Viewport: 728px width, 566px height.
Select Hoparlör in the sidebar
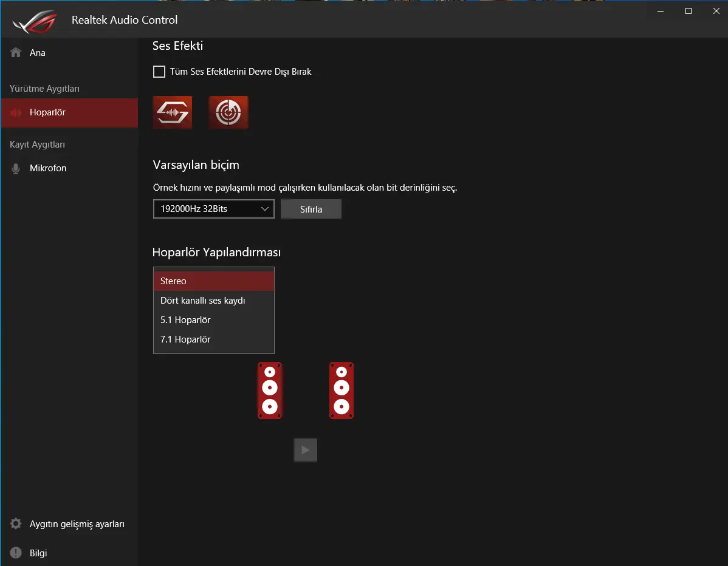click(x=70, y=113)
